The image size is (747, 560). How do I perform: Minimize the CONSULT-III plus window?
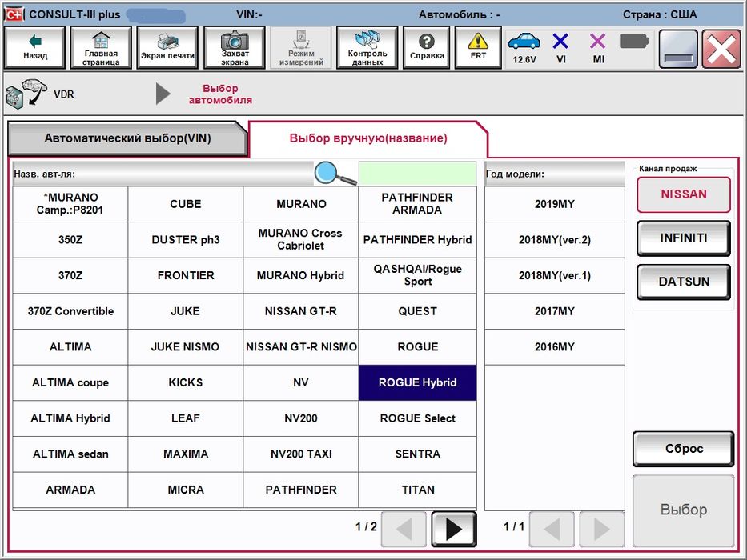(678, 49)
